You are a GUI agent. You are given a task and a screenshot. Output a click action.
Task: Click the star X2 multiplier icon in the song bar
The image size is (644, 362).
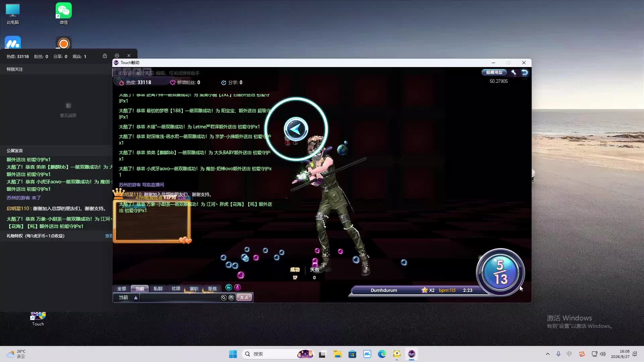point(428,290)
